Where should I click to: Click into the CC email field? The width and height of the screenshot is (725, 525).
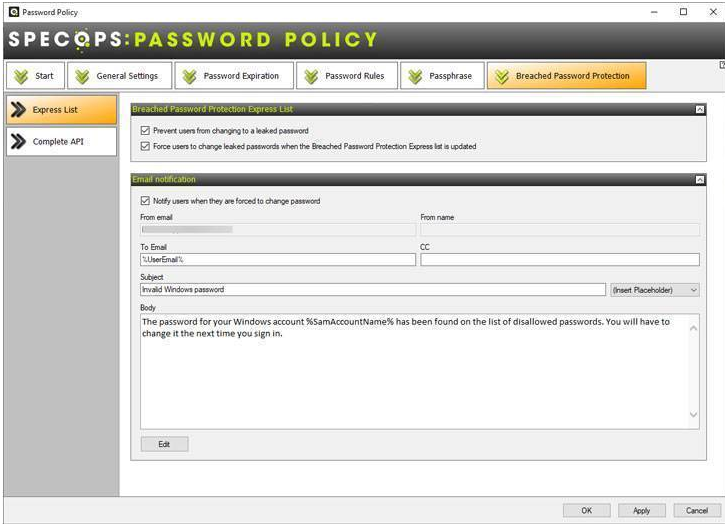click(559, 260)
